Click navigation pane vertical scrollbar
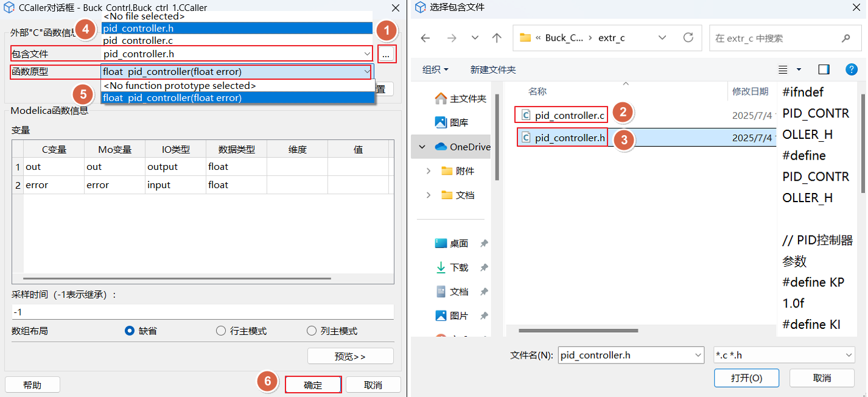Viewport: 868px width, 397px height. click(497, 137)
